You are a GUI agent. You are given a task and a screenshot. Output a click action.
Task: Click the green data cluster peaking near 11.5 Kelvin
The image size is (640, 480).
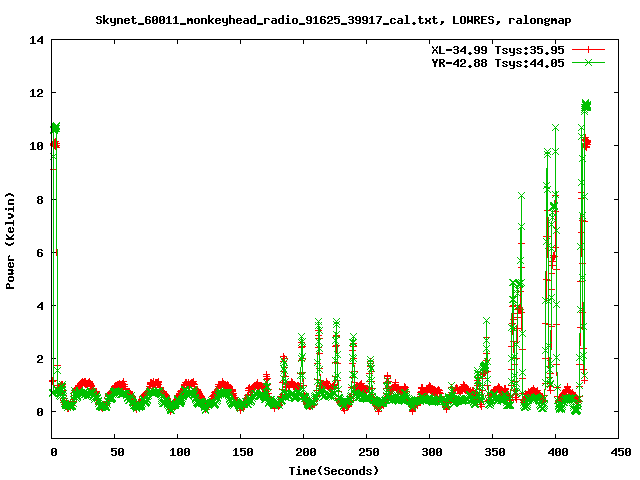pos(586,106)
